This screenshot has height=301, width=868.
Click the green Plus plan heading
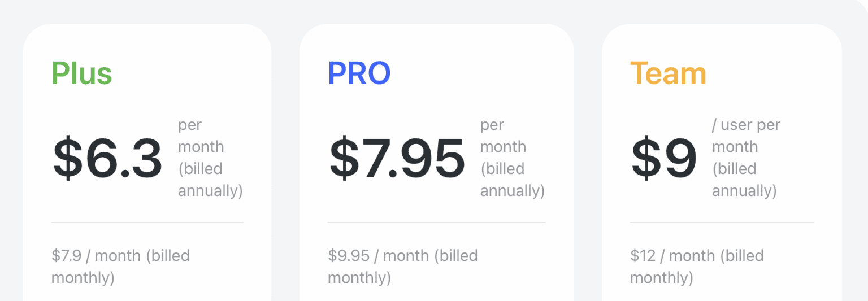click(x=82, y=73)
